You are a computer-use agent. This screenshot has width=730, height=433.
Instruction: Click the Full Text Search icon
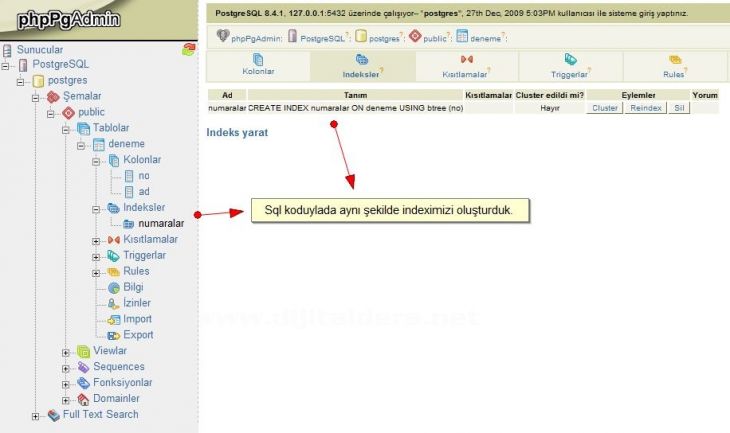[x=54, y=415]
